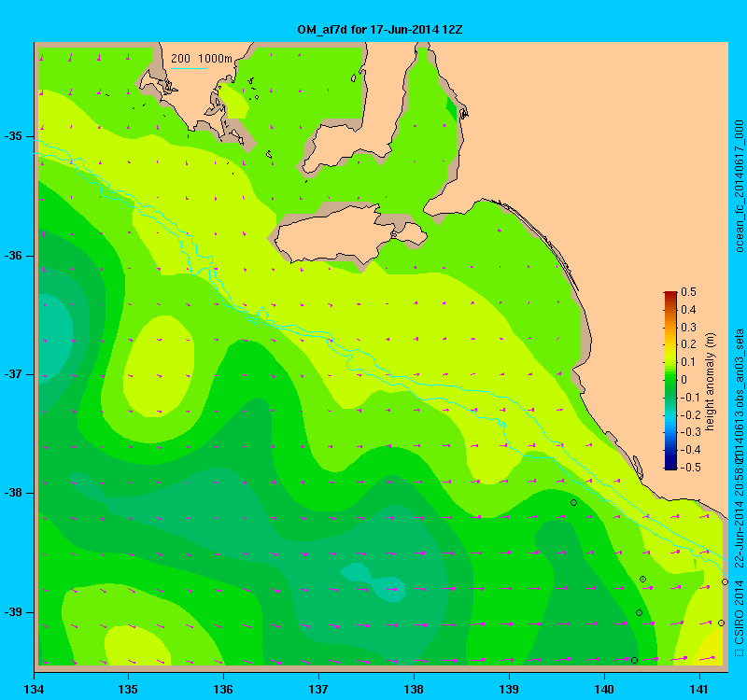Click the yellow circle marker near 141.2E, 39.1S
Screen dimensions: 747x700
(x=721, y=623)
